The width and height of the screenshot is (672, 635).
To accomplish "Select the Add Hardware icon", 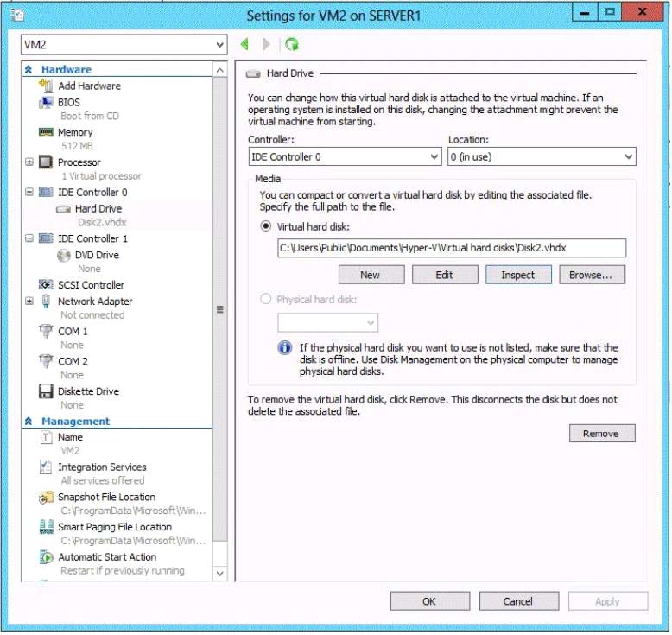I will [46, 86].
